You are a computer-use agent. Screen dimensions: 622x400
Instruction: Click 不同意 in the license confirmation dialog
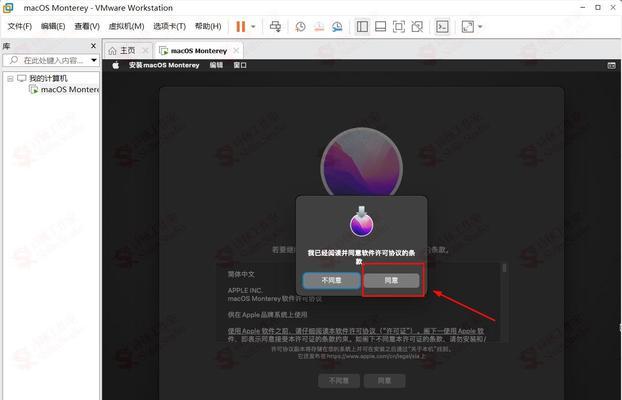(x=332, y=281)
